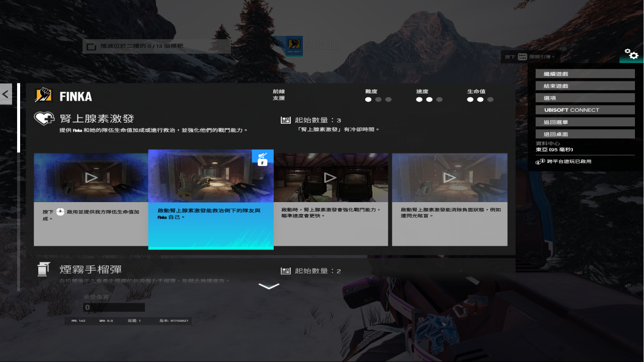Choose 結束遊戲 in the pause menu
This screenshot has height=362, width=644.
click(x=585, y=86)
